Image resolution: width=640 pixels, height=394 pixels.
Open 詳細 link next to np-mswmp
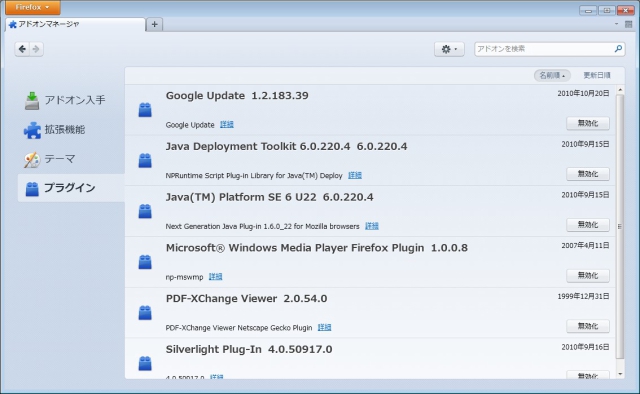click(x=215, y=276)
